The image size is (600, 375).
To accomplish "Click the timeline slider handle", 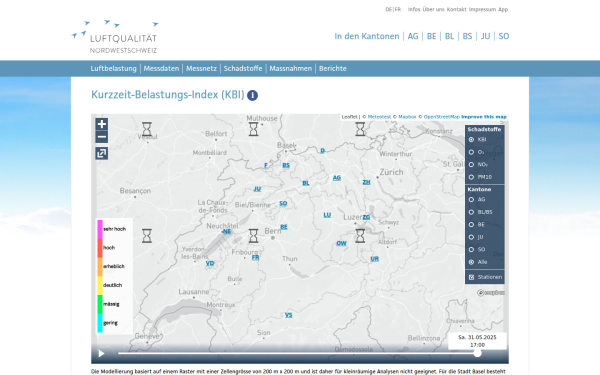I will (477, 353).
